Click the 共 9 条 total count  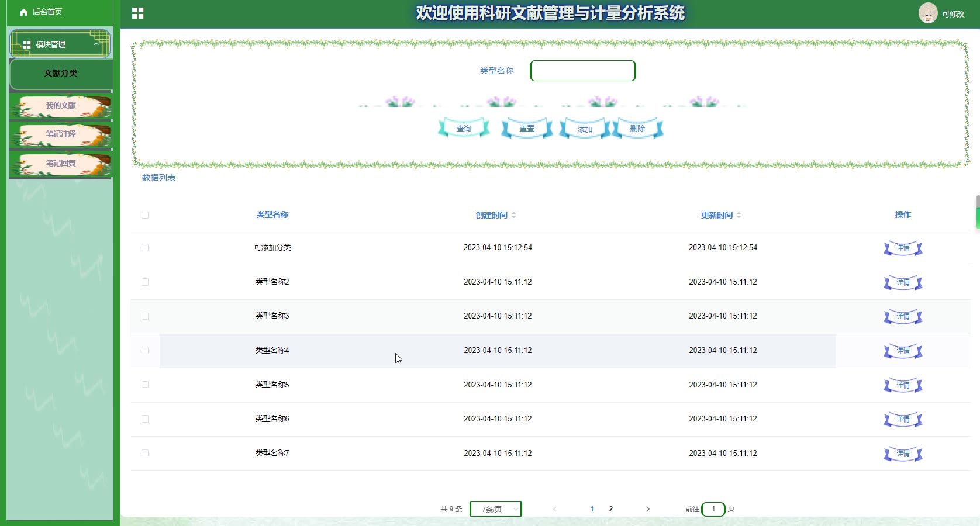pos(451,509)
